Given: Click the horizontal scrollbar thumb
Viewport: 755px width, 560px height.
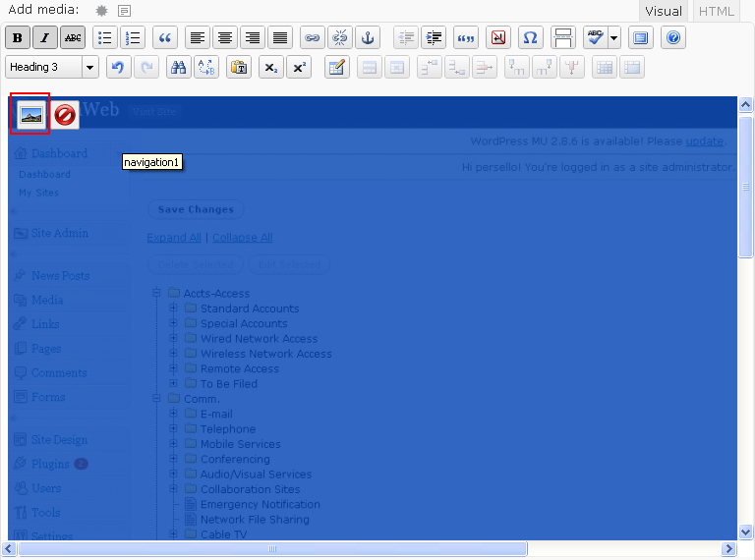Looking at the screenshot, I should coord(273,549).
